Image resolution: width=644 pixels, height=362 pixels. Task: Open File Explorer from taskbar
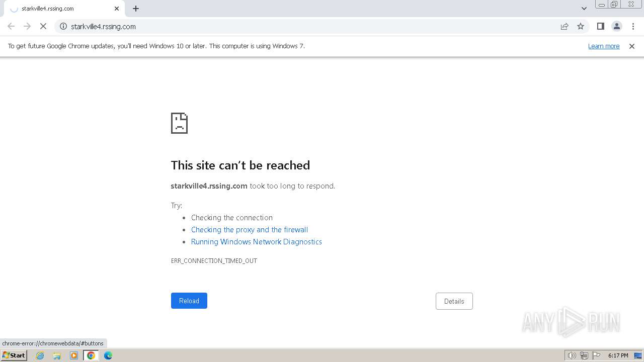[x=57, y=355]
